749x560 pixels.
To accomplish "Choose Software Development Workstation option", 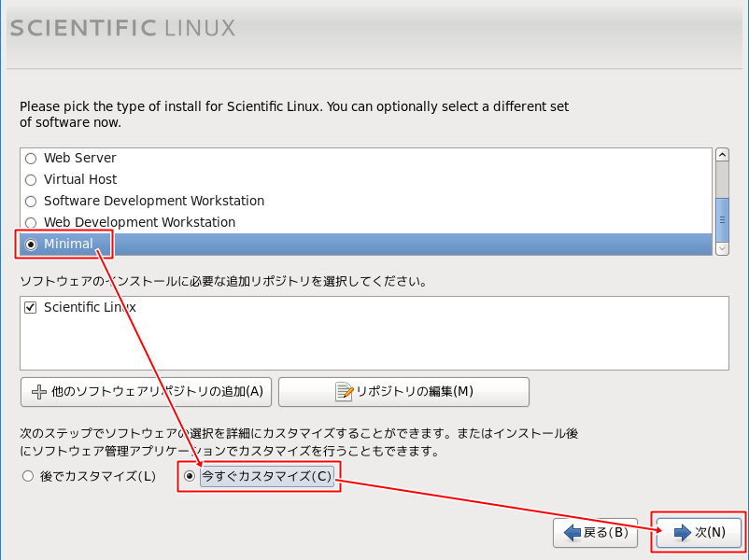I will pos(31,201).
